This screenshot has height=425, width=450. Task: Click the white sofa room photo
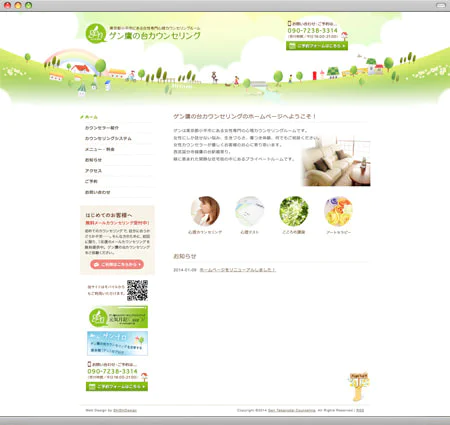point(336,162)
